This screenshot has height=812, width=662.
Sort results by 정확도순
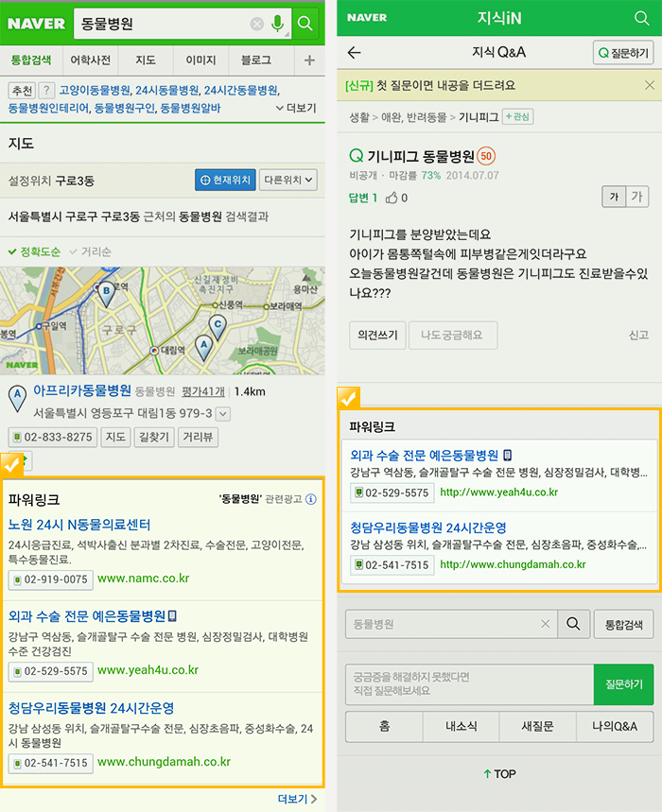(34, 252)
